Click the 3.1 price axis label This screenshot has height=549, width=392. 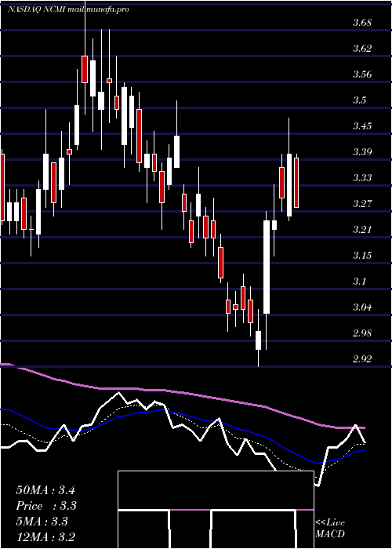[x=359, y=282]
